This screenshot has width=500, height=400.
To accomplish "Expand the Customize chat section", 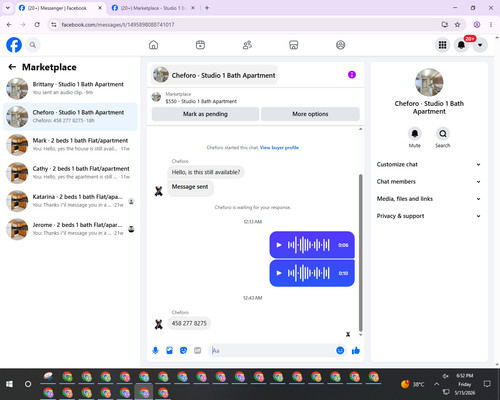I will 429,164.
